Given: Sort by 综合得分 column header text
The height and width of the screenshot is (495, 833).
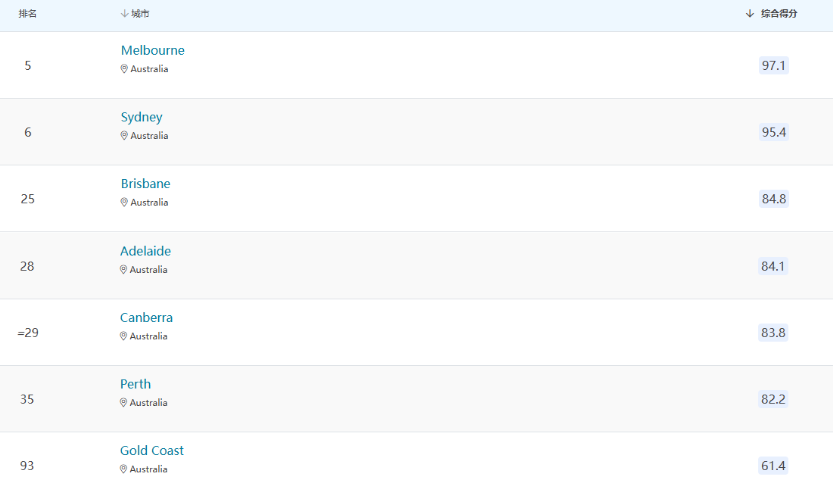Looking at the screenshot, I should (779, 14).
